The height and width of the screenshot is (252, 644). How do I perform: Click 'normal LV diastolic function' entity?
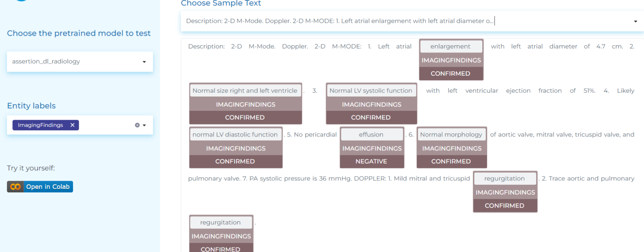point(235,135)
